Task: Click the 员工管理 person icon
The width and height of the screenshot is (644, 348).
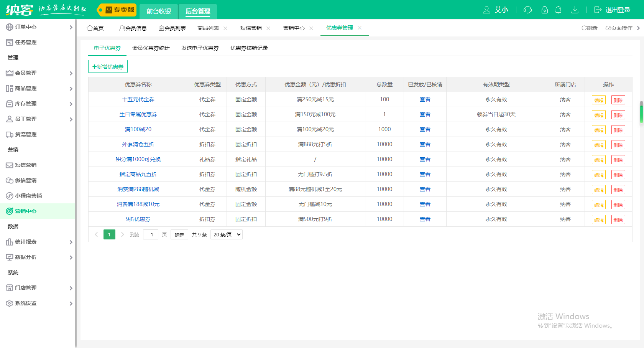Action: tap(10, 119)
